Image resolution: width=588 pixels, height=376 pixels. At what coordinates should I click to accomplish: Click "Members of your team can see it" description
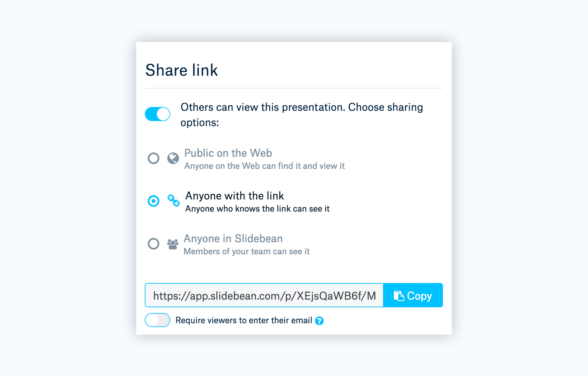click(247, 252)
